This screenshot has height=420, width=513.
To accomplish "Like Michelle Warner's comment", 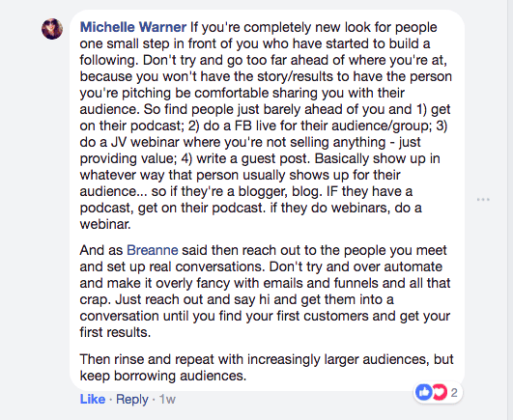I will pos(93,399).
